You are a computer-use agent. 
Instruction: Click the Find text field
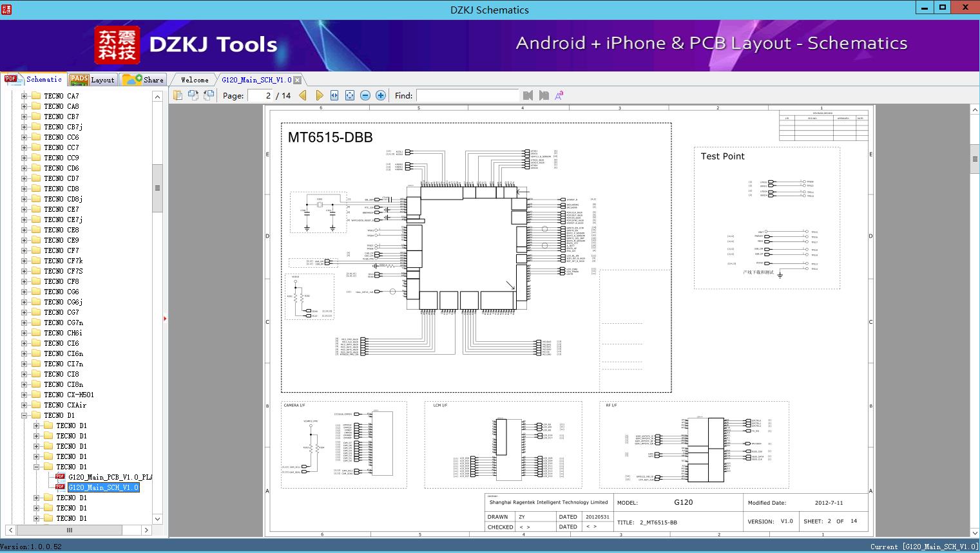pos(467,95)
